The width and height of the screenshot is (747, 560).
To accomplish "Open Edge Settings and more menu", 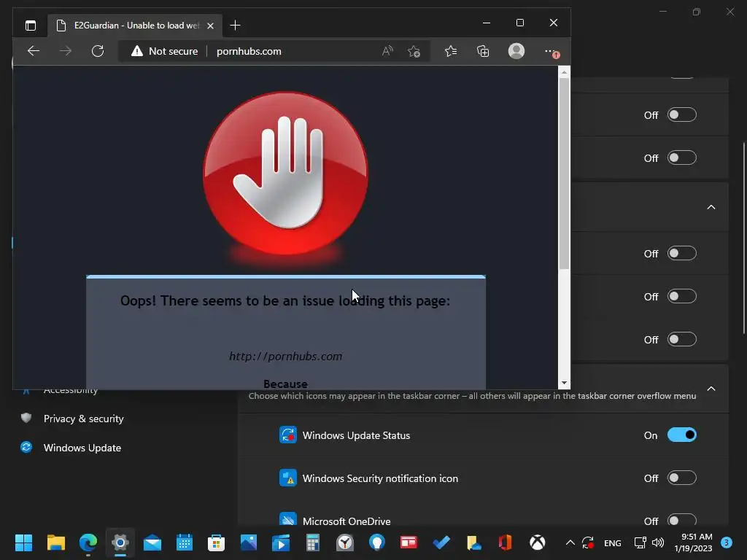I will pyautogui.click(x=551, y=52).
